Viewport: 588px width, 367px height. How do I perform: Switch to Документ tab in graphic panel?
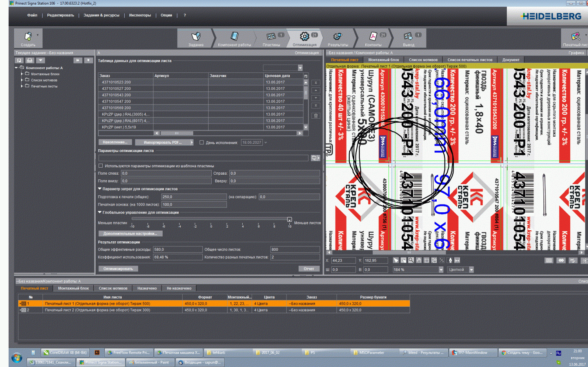pyautogui.click(x=511, y=60)
